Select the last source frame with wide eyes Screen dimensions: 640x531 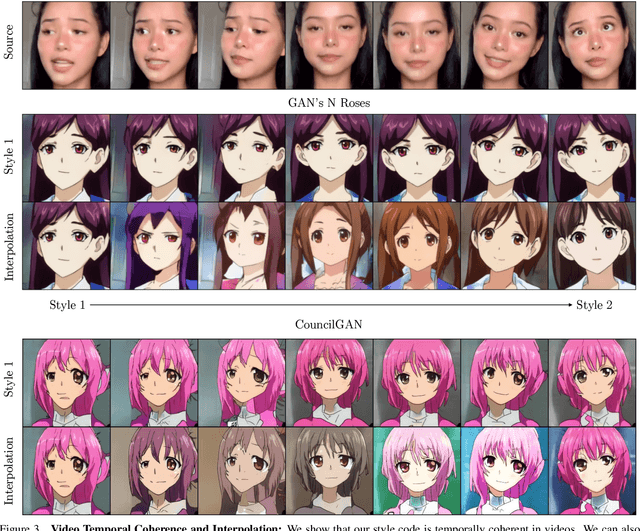[592, 45]
